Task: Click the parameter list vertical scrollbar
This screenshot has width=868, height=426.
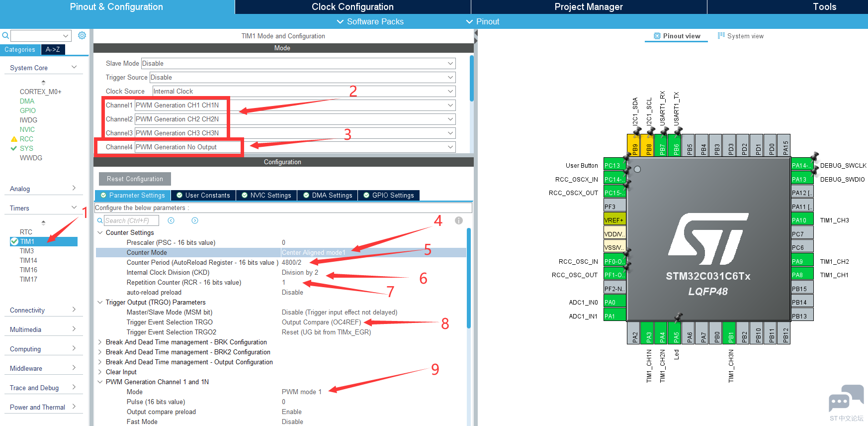Action: [469, 278]
